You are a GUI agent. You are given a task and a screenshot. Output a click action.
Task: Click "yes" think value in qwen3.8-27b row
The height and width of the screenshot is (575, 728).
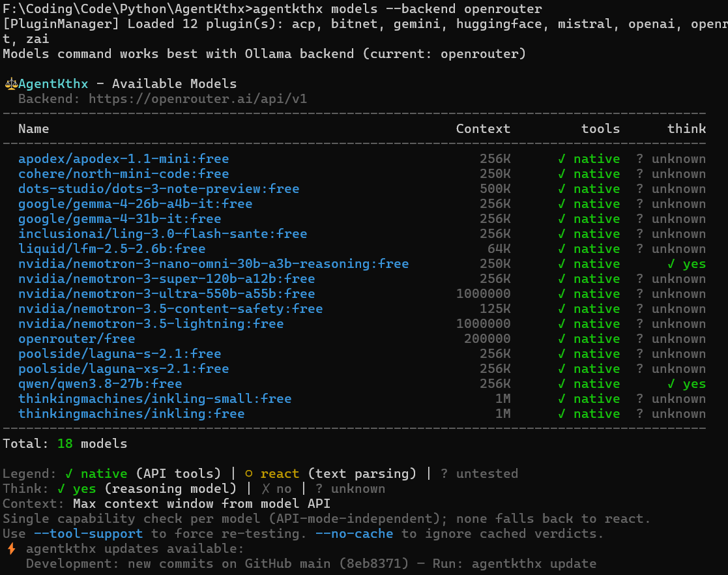(x=694, y=383)
